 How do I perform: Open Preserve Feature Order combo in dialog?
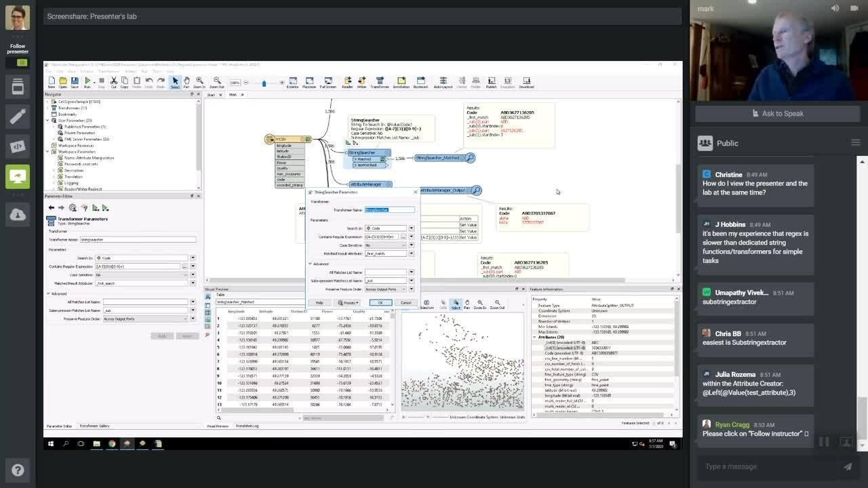[385, 289]
